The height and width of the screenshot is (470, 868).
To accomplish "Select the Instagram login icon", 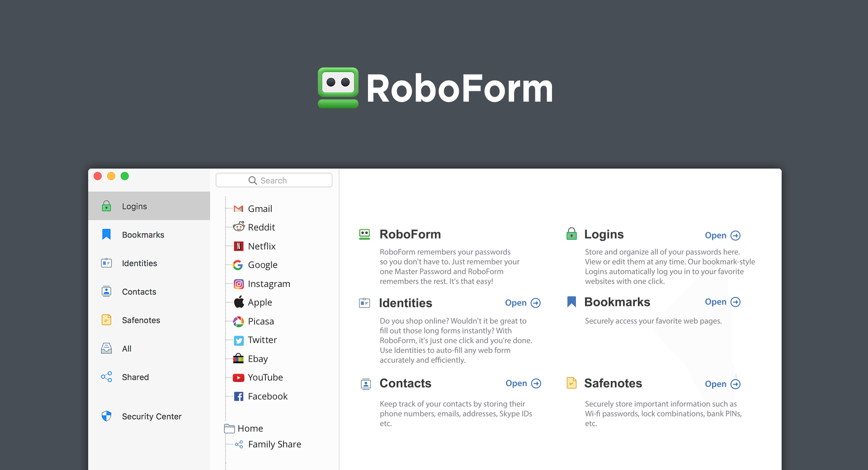I will pos(238,283).
